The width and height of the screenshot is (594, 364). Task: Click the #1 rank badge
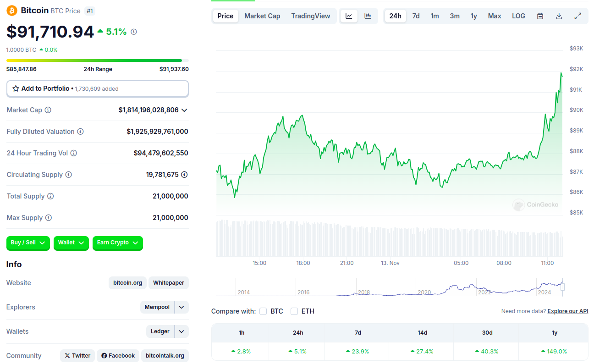90,11
